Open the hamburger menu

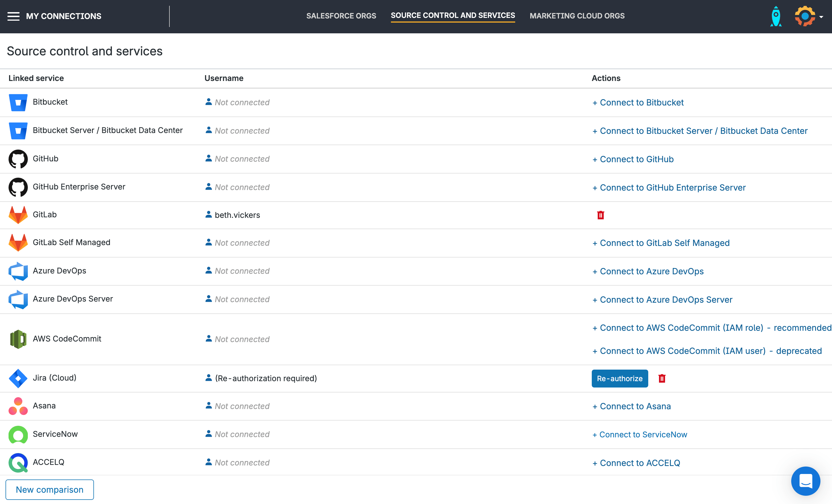[x=13, y=16]
